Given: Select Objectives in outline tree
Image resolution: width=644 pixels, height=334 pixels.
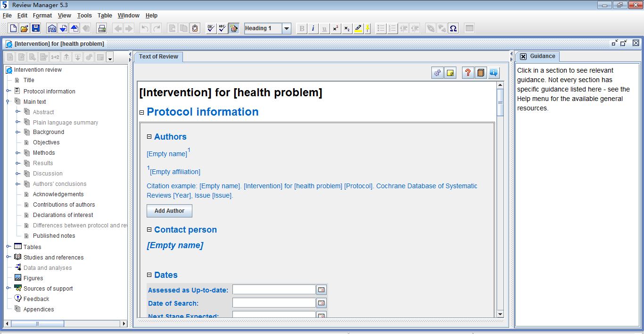Looking at the screenshot, I should coord(46,142).
